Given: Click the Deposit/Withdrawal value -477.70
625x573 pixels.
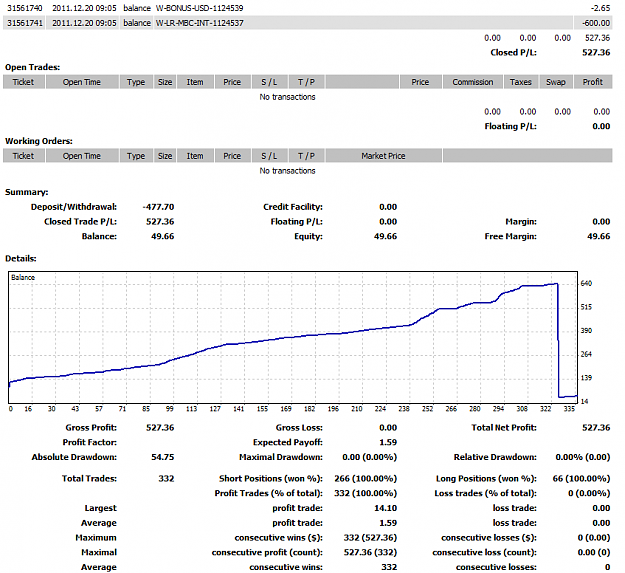Looking at the screenshot, I should coord(158,207).
